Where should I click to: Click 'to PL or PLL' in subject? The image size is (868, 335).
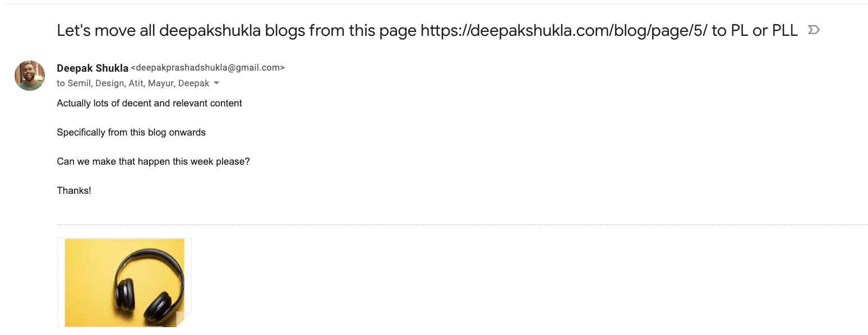(x=755, y=31)
